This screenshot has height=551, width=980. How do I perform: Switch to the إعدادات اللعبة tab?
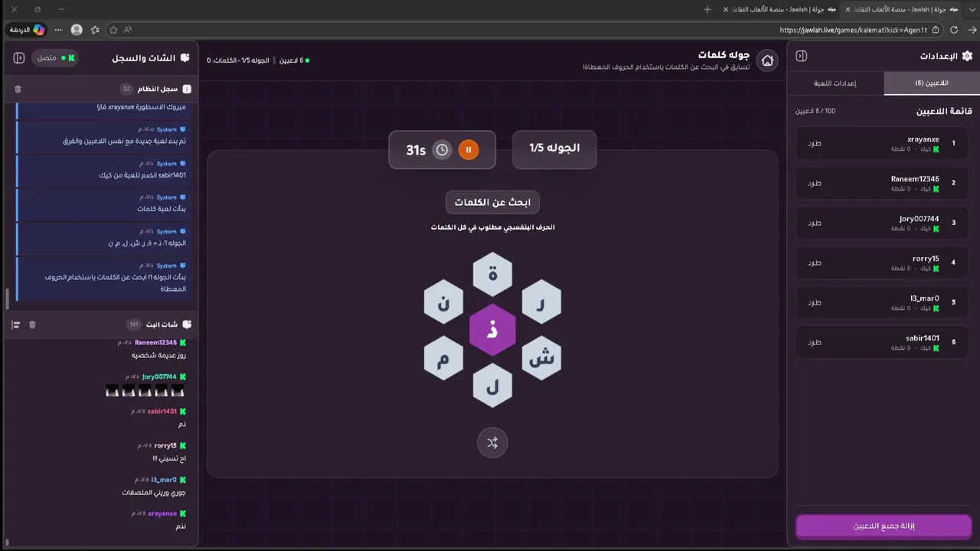click(835, 83)
